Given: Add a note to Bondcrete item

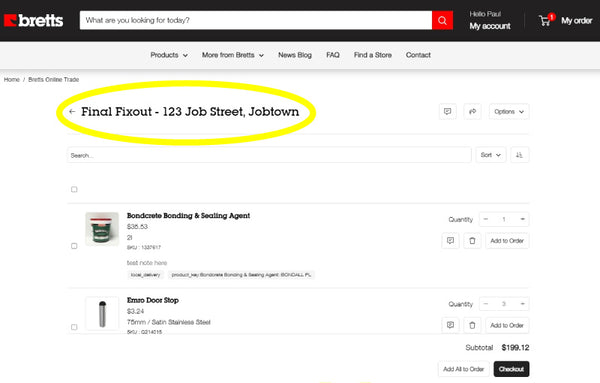Looking at the screenshot, I should pos(450,241).
